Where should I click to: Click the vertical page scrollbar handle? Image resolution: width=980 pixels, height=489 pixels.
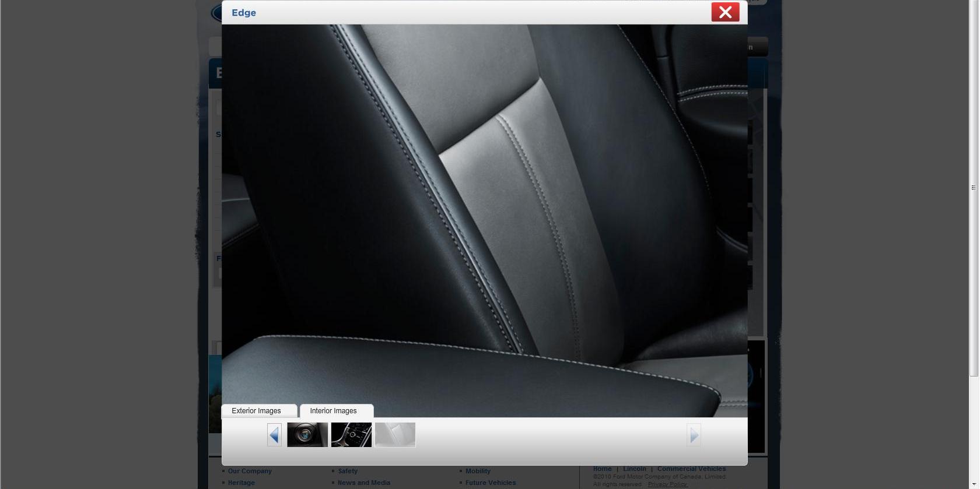(x=974, y=188)
